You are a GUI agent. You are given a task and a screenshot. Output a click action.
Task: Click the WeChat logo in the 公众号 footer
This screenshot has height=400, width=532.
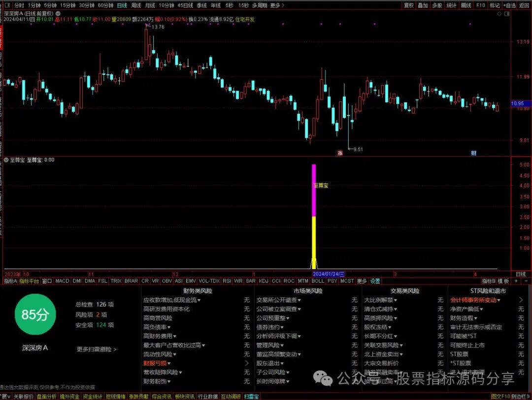pyautogui.click(x=323, y=378)
